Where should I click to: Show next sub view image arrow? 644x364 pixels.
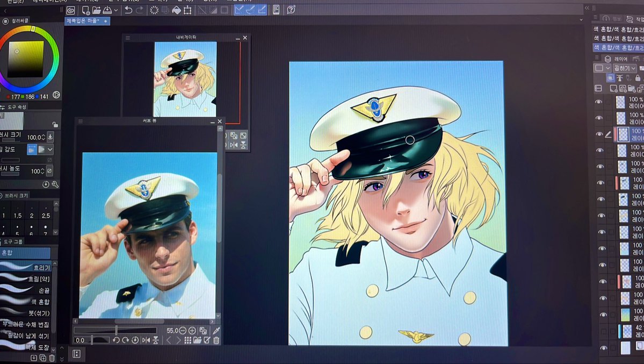178,340
